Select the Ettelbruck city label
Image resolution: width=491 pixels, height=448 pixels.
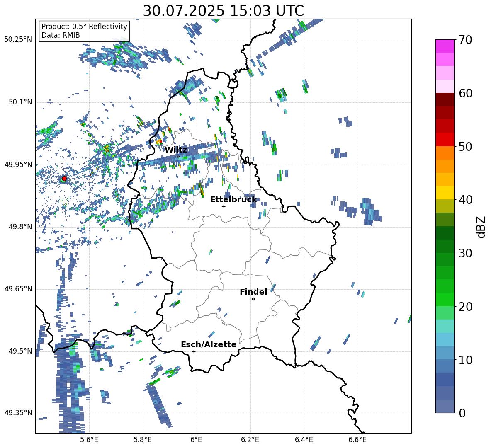click(233, 199)
